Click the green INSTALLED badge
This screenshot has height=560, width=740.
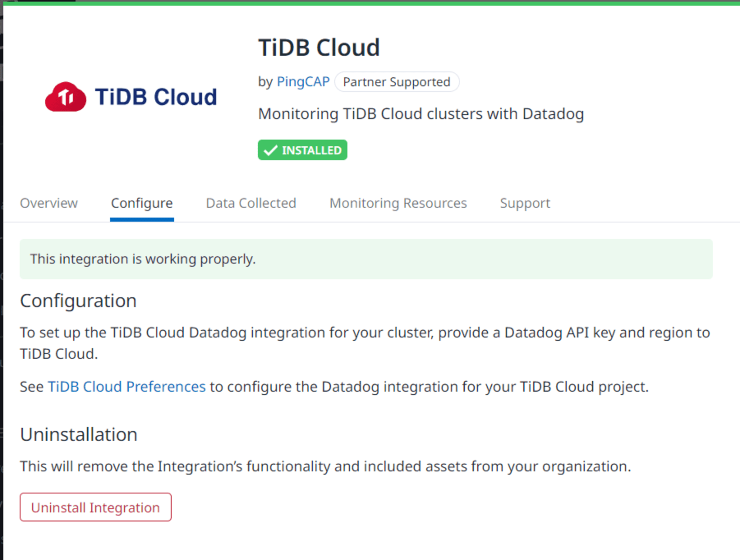coord(302,150)
